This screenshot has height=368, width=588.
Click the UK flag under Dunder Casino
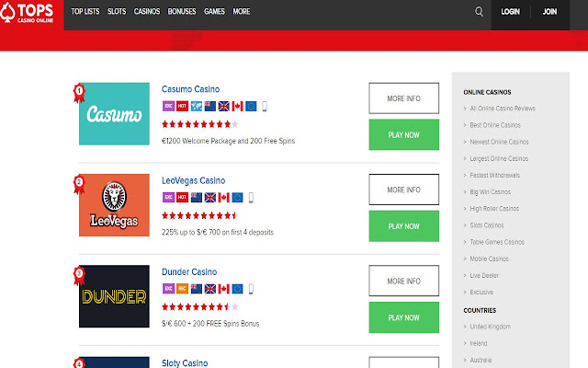pyautogui.click(x=210, y=289)
